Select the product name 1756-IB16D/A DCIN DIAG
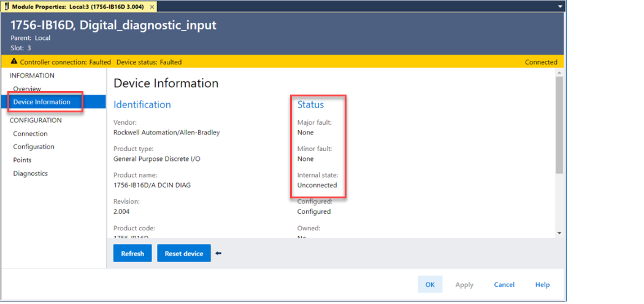The image size is (644, 304). (x=152, y=185)
